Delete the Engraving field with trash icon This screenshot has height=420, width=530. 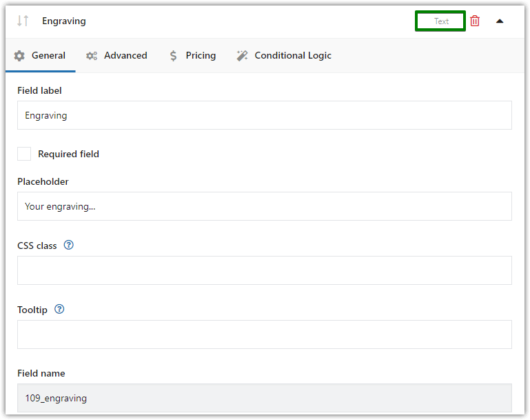pyautogui.click(x=475, y=21)
